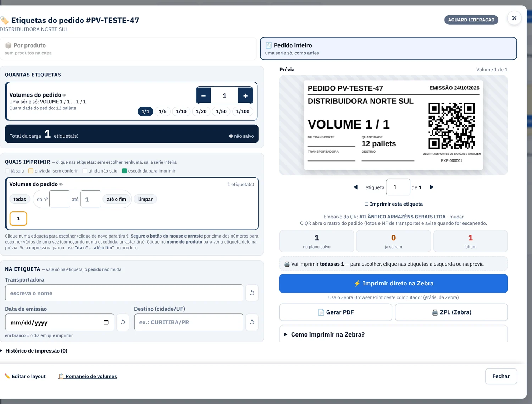This screenshot has height=404, width=532.
Task: Click Imprimir direto na Zebra
Action: pyautogui.click(x=393, y=283)
